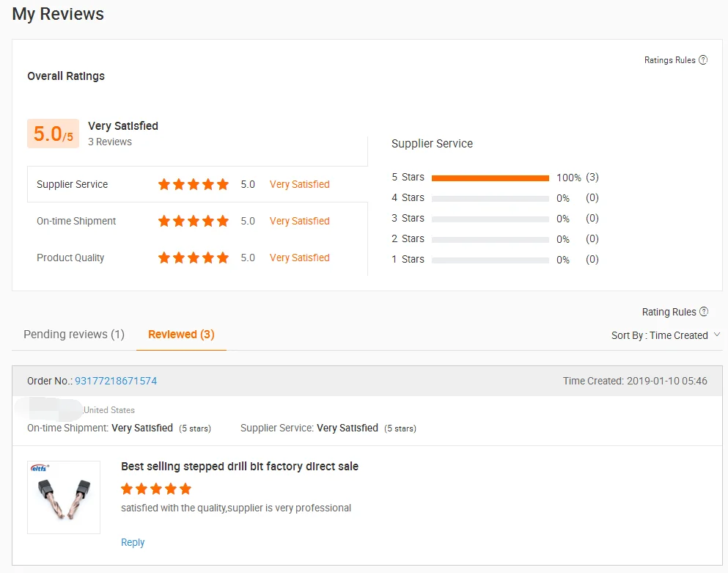Screen dimensions: 728x573
Task: Switch to the Pending reviews (1) tab
Action: [x=74, y=335]
